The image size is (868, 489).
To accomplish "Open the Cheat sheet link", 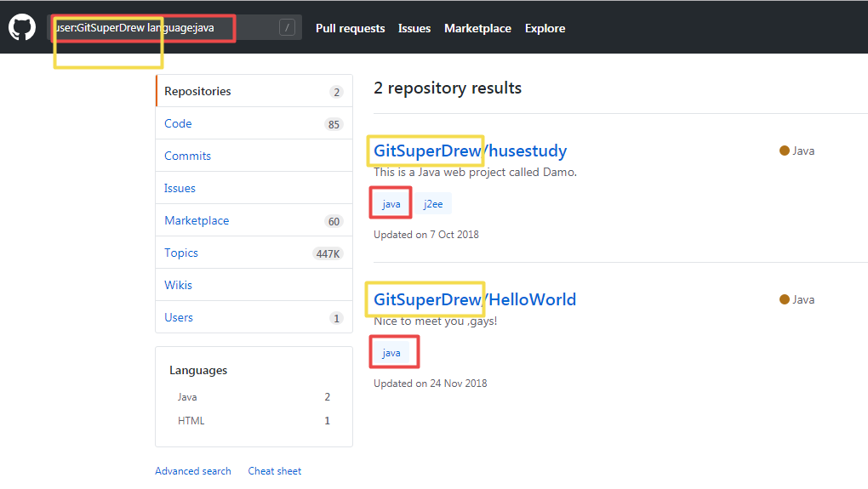I will tap(275, 471).
